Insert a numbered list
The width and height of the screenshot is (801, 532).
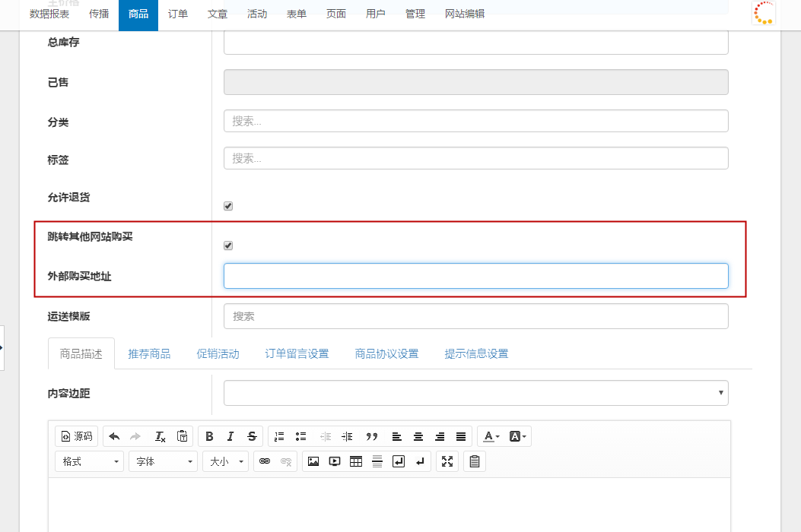279,436
